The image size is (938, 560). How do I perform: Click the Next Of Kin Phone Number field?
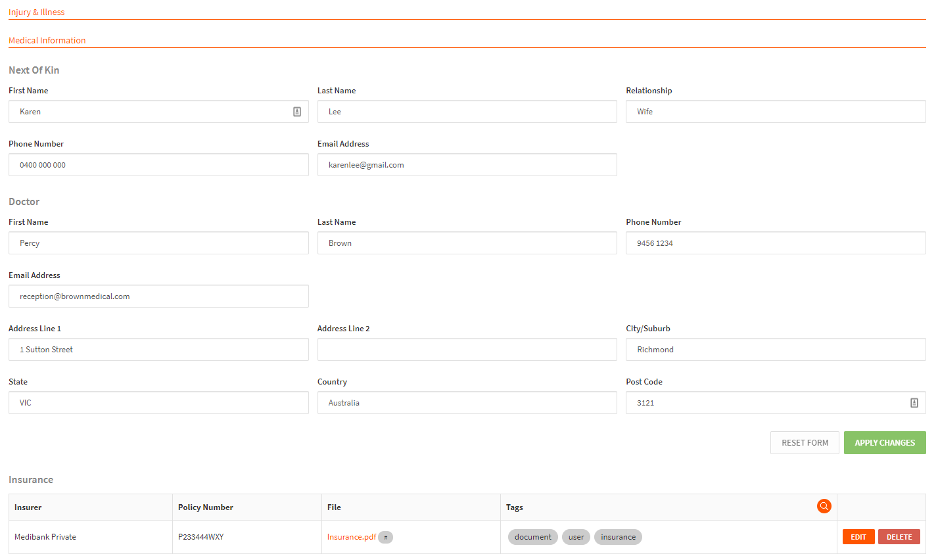[158, 165]
